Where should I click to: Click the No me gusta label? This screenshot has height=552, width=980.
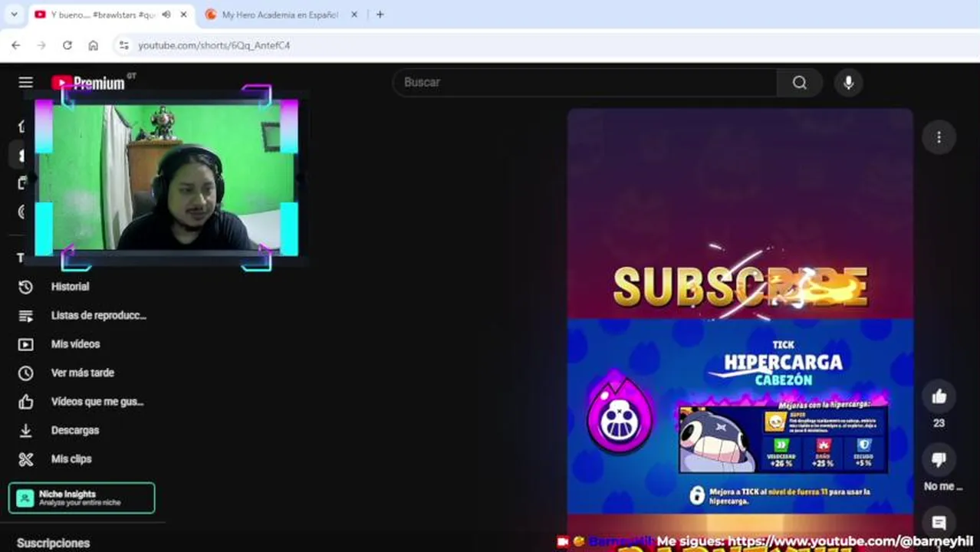pos(942,486)
